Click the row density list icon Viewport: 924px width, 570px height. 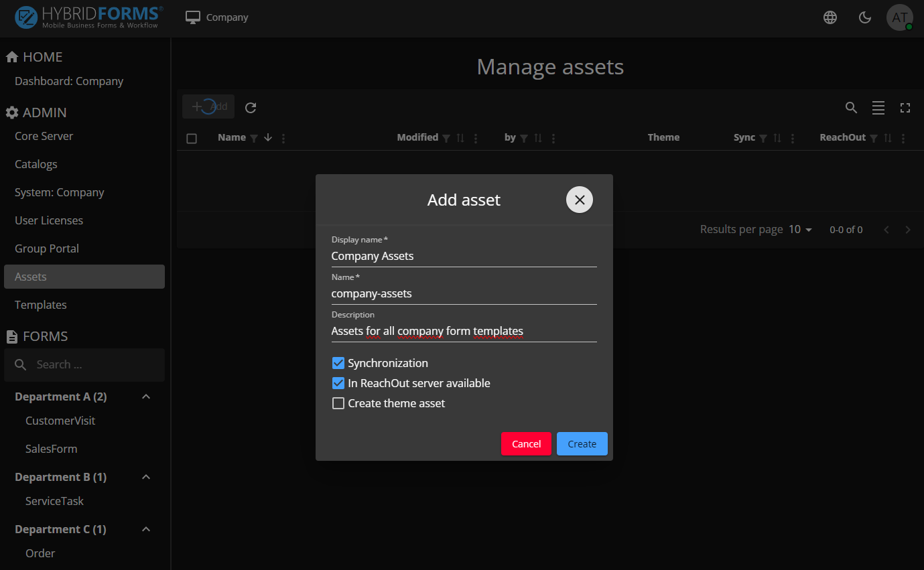(x=878, y=107)
